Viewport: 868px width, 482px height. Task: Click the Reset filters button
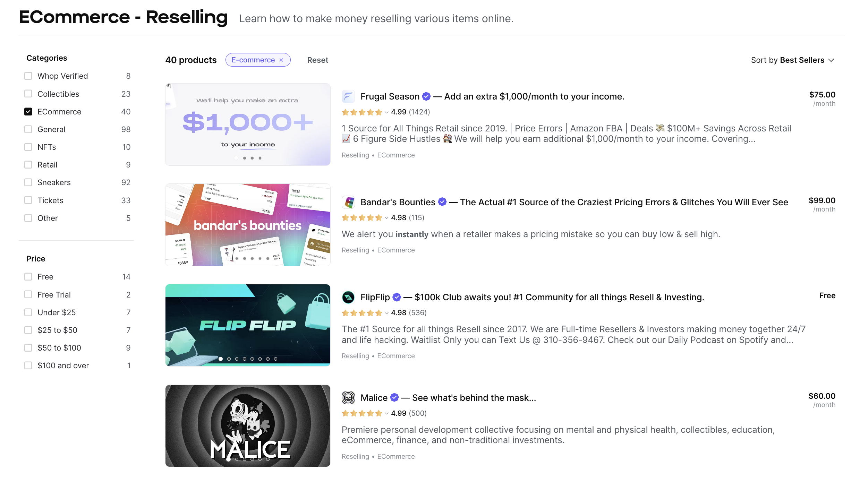click(317, 60)
